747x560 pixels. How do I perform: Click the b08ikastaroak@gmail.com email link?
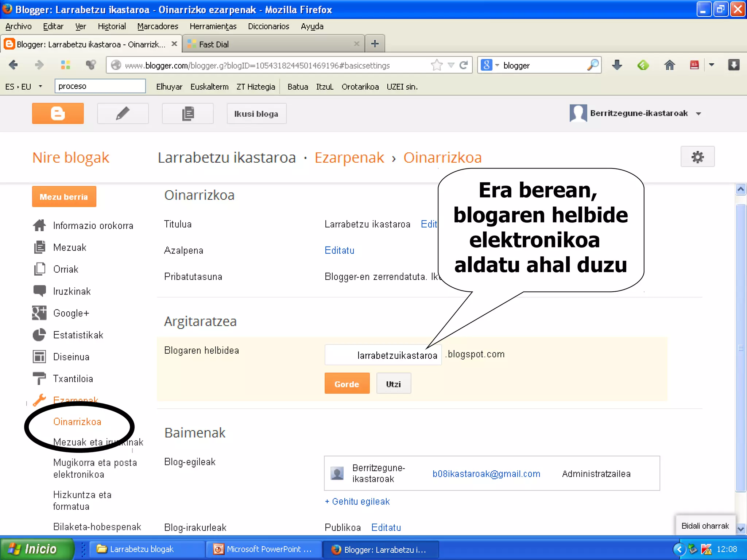click(x=486, y=473)
